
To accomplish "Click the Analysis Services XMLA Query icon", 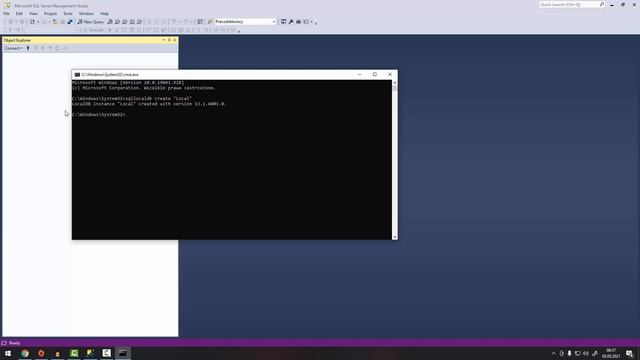I will (x=132, y=22).
